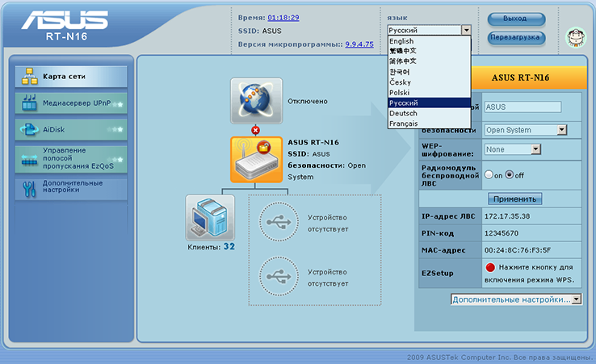Click the ASUS logo in the header
Image resolution: width=596 pixels, height=364 pixels.
pyautogui.click(x=65, y=19)
